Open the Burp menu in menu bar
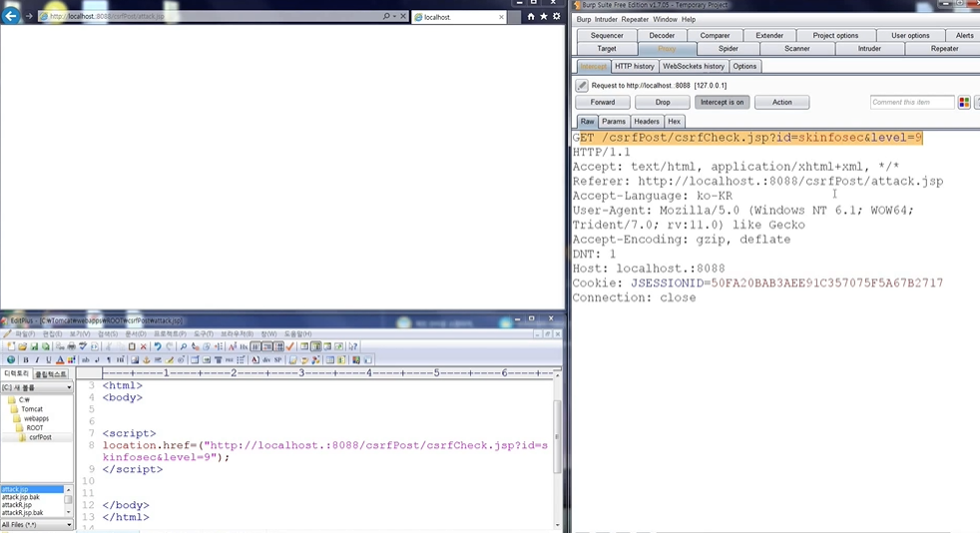980x533 pixels. tap(583, 19)
